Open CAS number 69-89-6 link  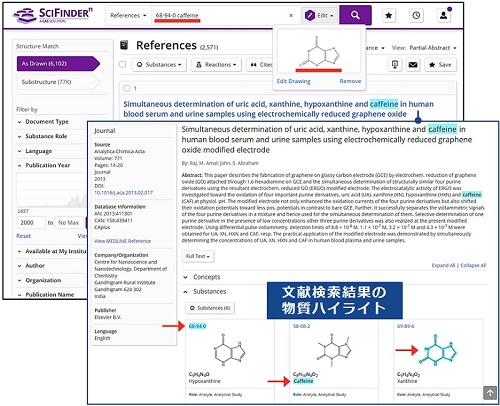[x=405, y=326]
